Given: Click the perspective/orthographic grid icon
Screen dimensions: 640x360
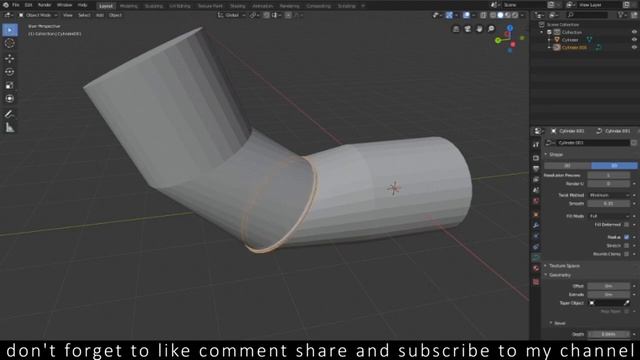Looking at the screenshot, I should pos(456,29).
